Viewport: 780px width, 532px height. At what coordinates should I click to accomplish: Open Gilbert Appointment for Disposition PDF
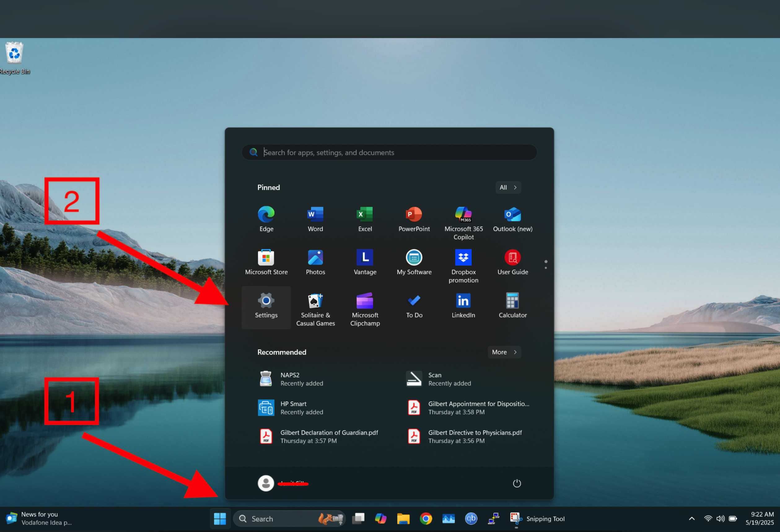pyautogui.click(x=467, y=408)
